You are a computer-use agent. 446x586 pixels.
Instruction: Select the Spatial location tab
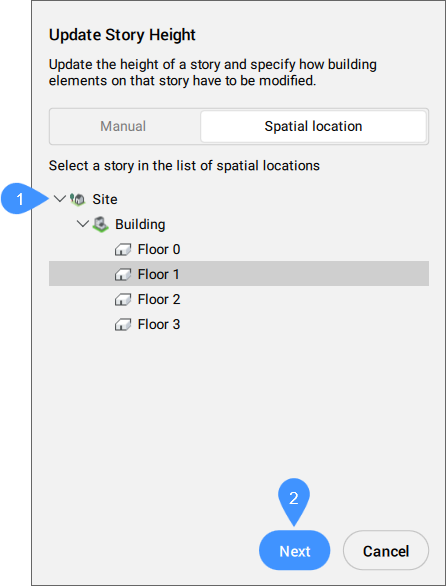pyautogui.click(x=313, y=126)
